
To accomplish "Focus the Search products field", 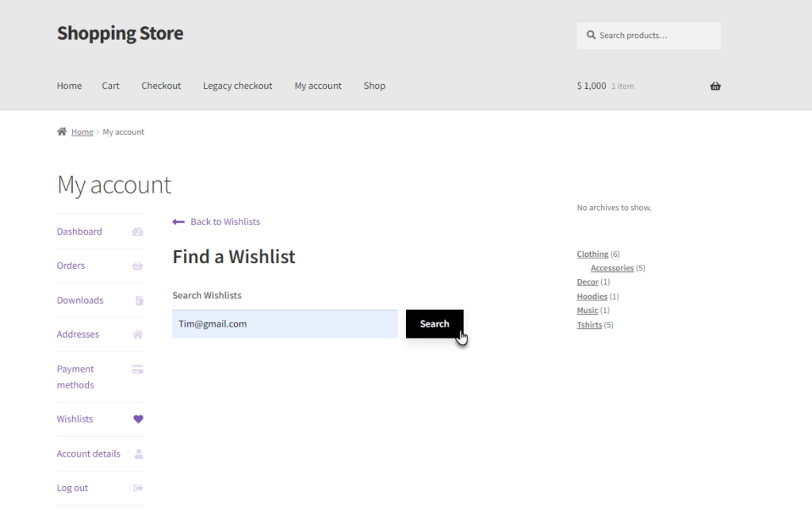I will click(649, 35).
